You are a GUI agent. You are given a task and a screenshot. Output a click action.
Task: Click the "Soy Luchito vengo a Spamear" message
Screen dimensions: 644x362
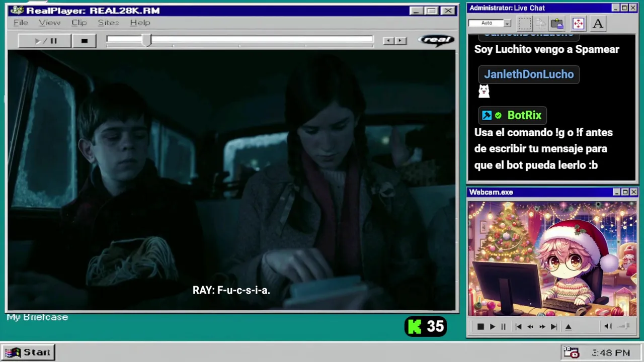coord(546,49)
